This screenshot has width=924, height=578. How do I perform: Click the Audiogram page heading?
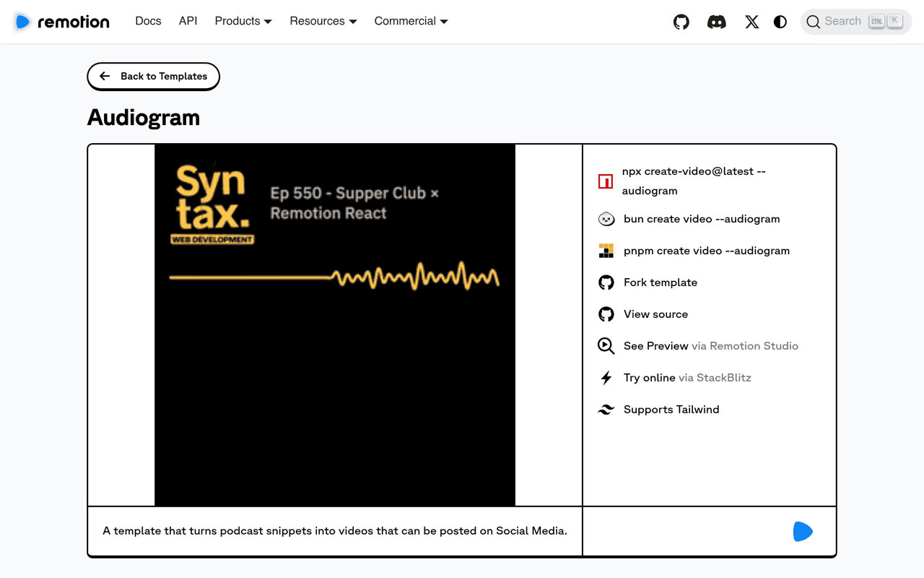[144, 118]
